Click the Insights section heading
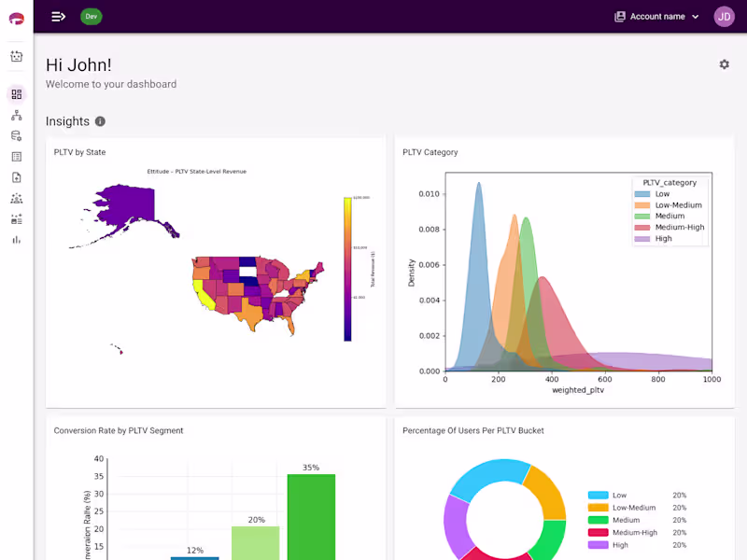Screen dimensions: 747x560 [67, 121]
